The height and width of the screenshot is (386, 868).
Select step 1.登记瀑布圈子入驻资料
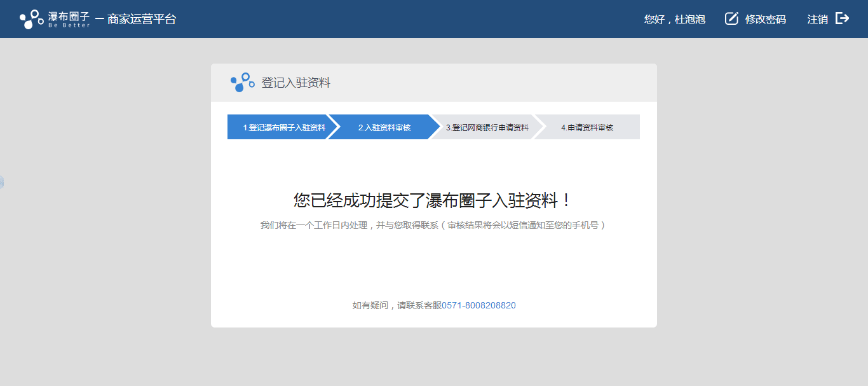[x=283, y=127]
